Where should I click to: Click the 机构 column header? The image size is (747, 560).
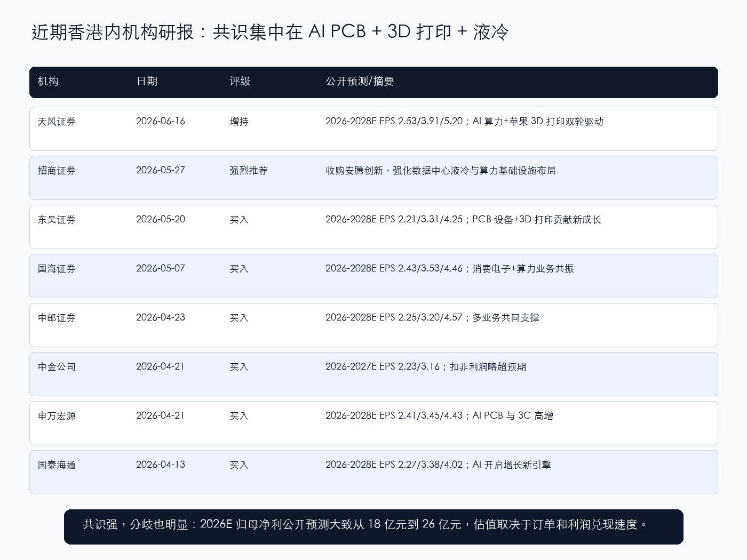(48, 81)
